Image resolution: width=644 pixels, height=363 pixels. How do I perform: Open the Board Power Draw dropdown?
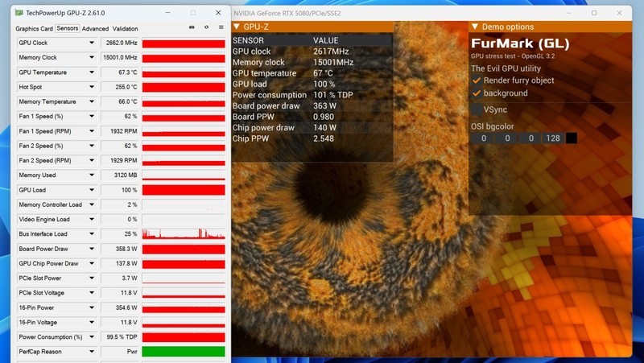pos(92,249)
